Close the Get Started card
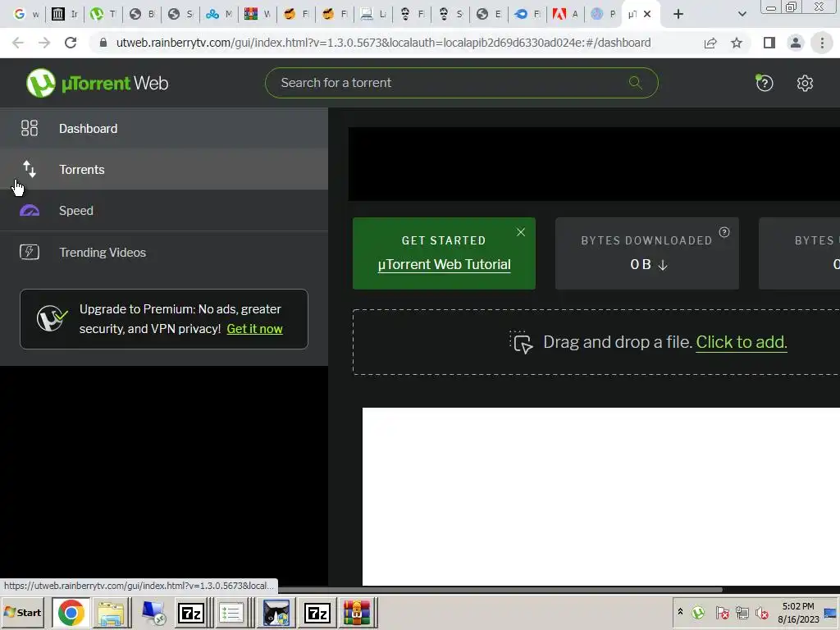 tap(521, 232)
